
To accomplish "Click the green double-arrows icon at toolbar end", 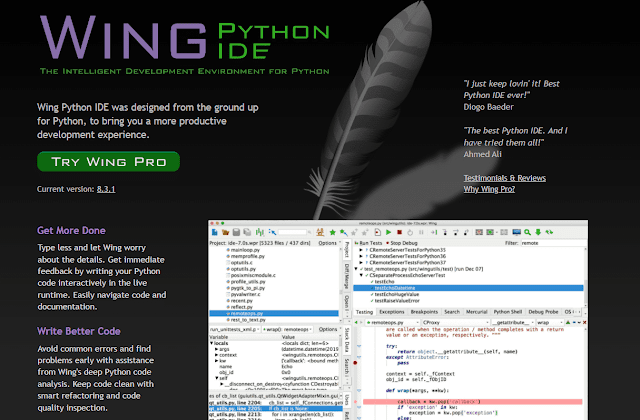I will [x=549, y=232].
